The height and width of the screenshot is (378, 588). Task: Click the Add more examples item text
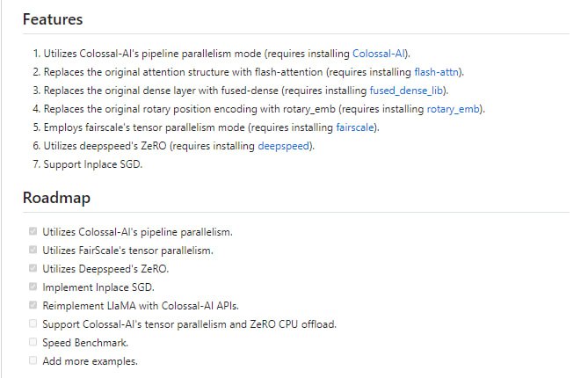(90, 361)
